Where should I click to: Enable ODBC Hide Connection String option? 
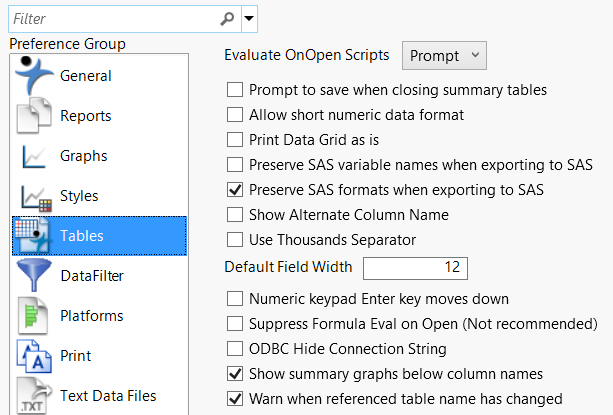click(x=235, y=349)
